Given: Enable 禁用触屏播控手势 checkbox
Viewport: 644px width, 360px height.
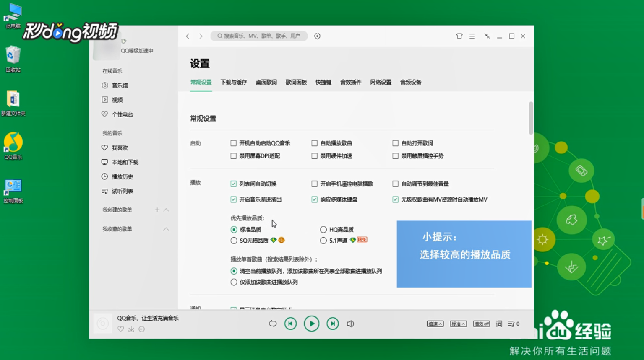Looking at the screenshot, I should (395, 156).
